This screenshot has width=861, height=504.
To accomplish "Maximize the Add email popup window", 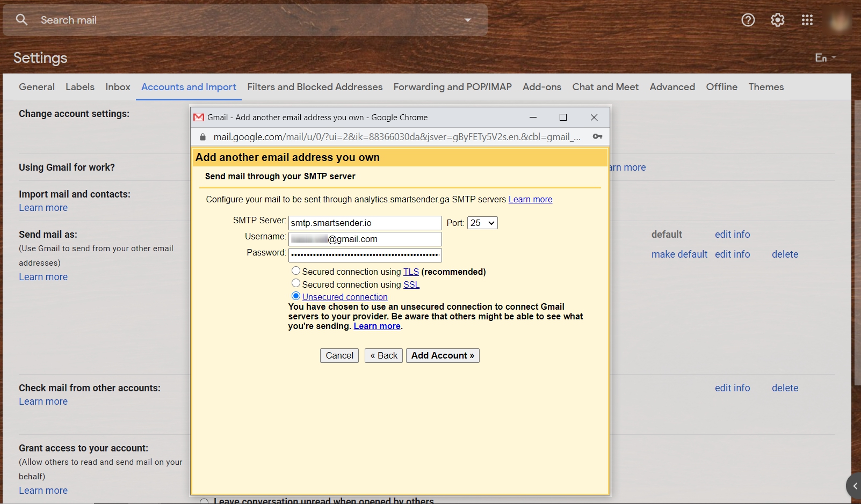I will 563,117.
